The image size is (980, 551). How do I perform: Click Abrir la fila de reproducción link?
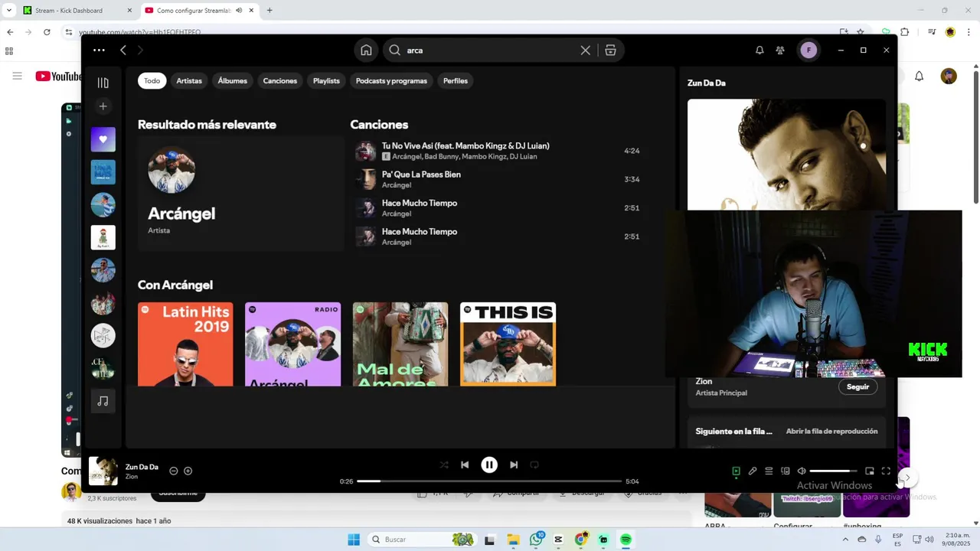[831, 432]
